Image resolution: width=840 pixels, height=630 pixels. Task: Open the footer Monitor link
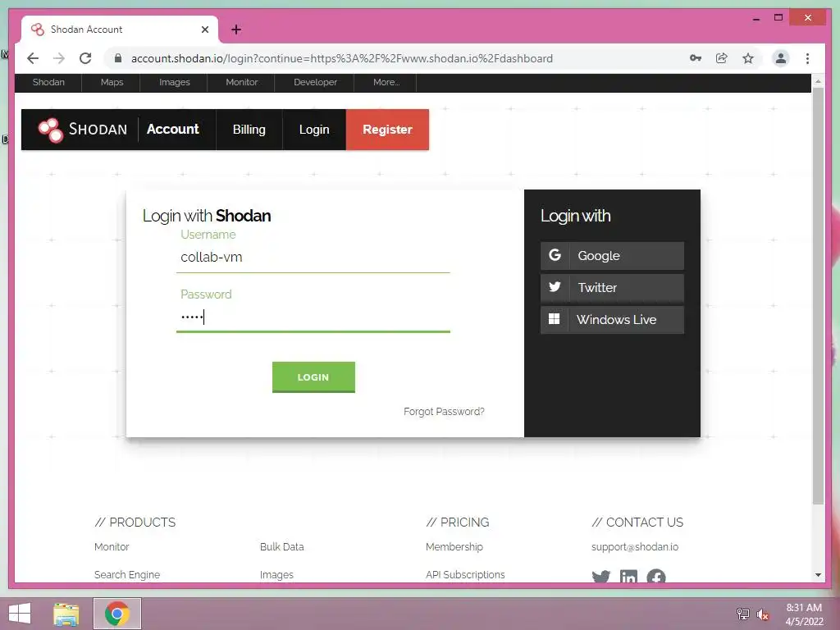[x=112, y=547]
